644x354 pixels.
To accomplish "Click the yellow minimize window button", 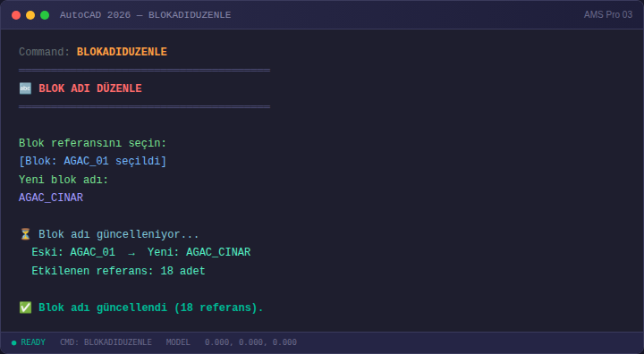I will 30,15.
